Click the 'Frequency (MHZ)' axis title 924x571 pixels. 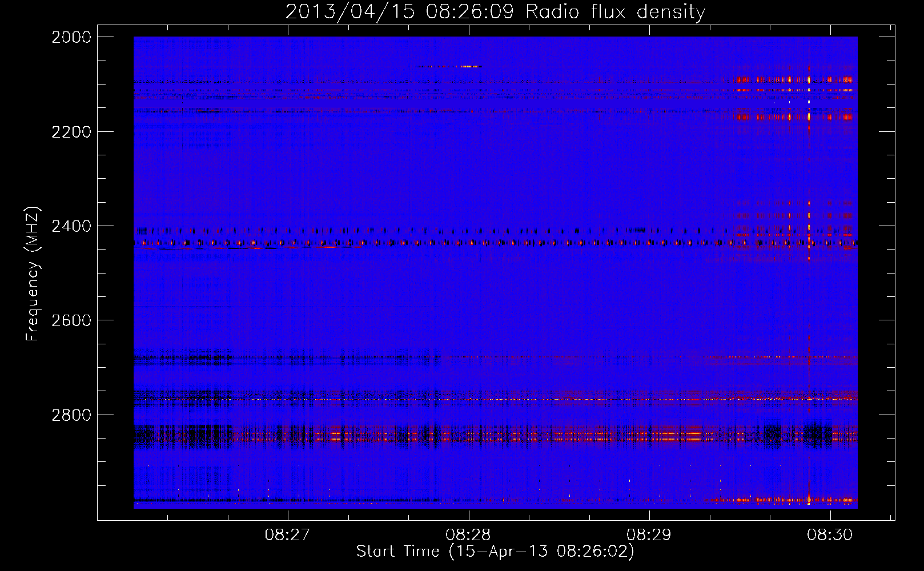click(33, 274)
